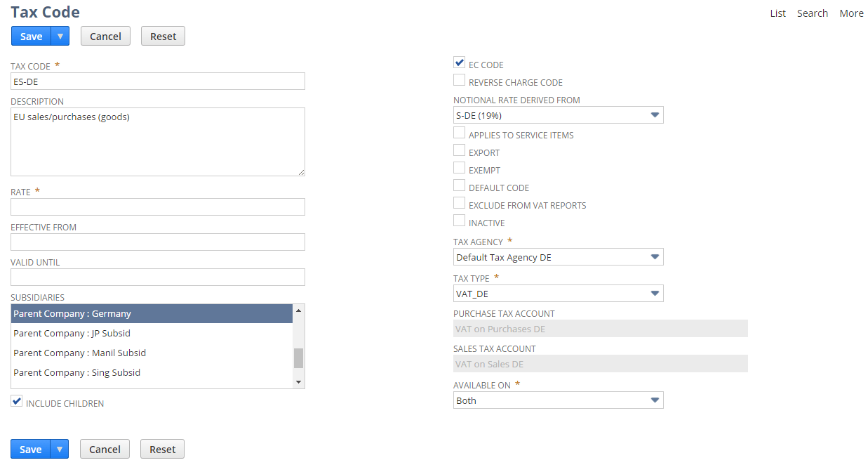Image resolution: width=868 pixels, height=465 pixels.
Task: Open the Tax Agency dropdown
Action: point(559,257)
